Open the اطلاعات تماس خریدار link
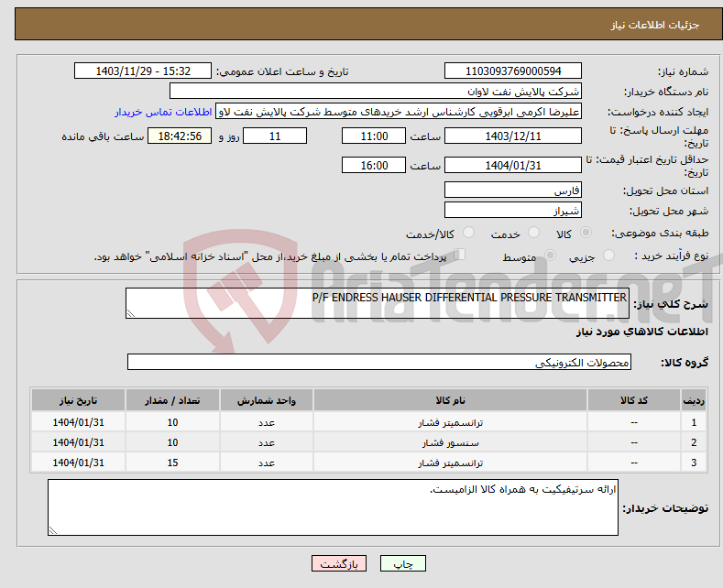The width and height of the screenshot is (723, 588). point(163,112)
